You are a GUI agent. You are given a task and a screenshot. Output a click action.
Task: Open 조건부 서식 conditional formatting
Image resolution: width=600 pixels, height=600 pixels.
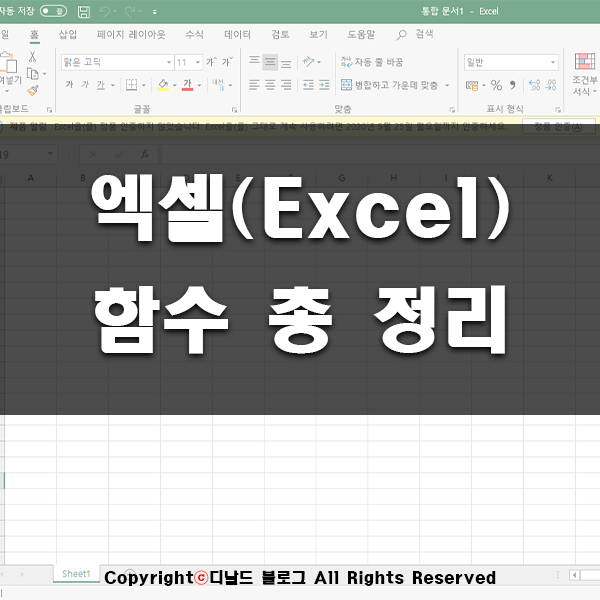coord(585,74)
